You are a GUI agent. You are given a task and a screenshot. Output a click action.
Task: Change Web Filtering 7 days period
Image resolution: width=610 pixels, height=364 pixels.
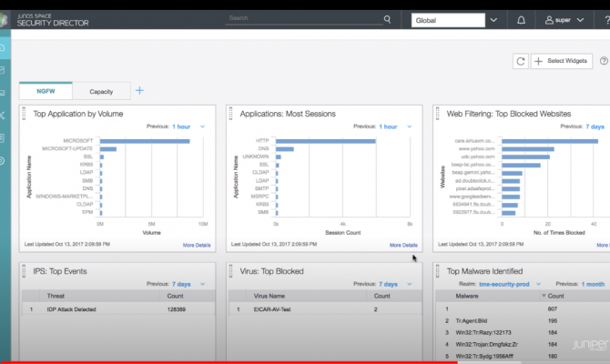[595, 126]
